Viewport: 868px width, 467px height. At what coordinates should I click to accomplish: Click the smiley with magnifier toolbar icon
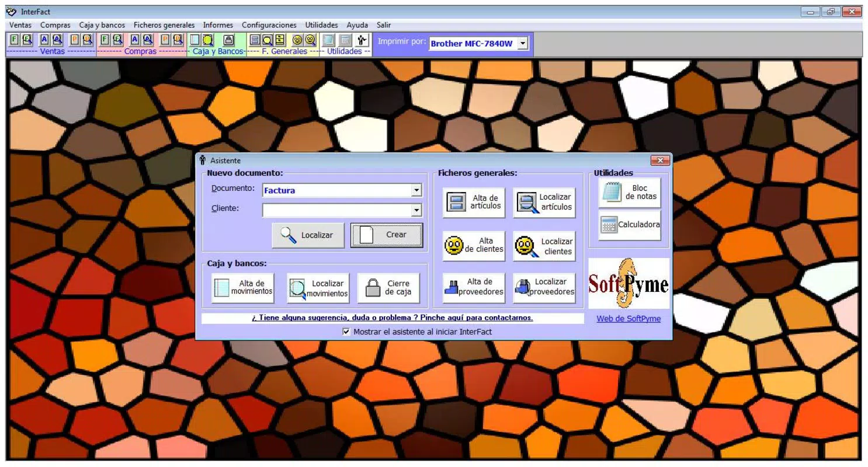point(310,40)
